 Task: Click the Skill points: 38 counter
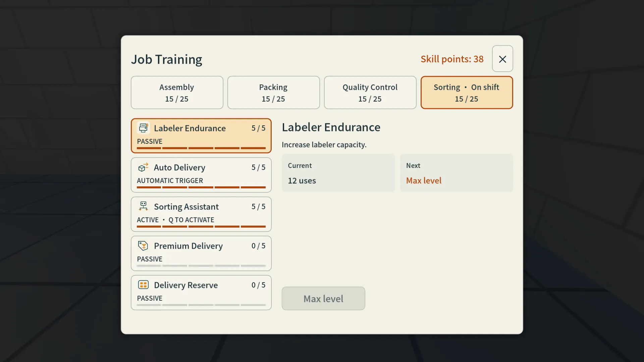[x=452, y=59]
